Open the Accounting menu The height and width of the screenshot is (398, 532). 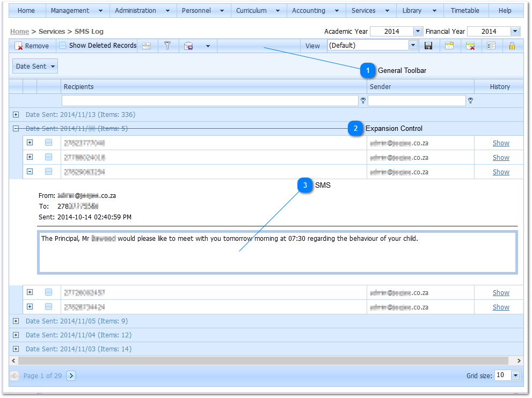coord(316,11)
